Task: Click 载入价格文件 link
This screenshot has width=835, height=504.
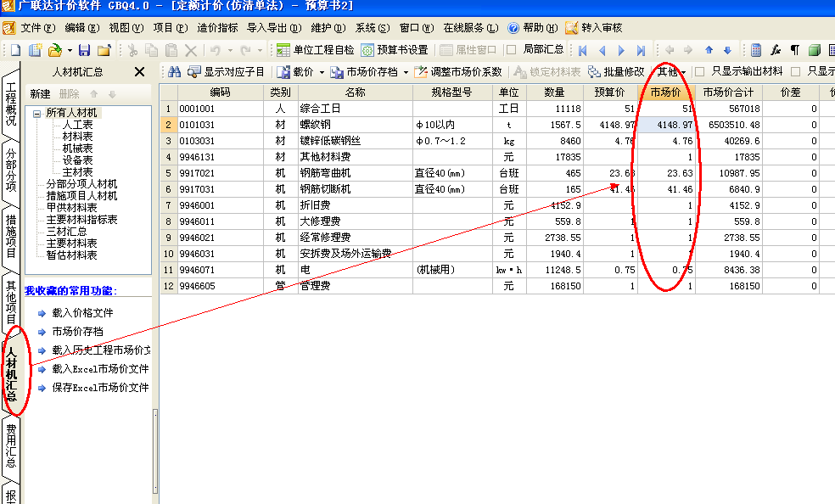Action: point(82,313)
